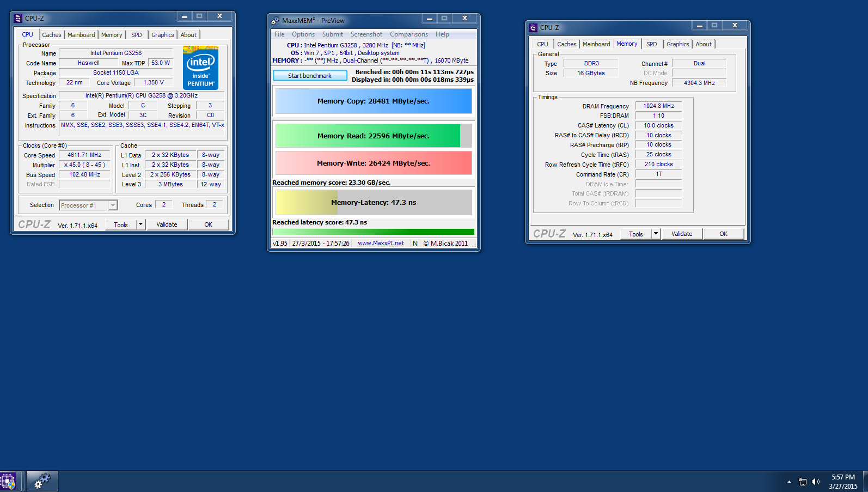Select CPU tab in left CPU-Z window
Screen dimensions: 868x492
(27, 34)
